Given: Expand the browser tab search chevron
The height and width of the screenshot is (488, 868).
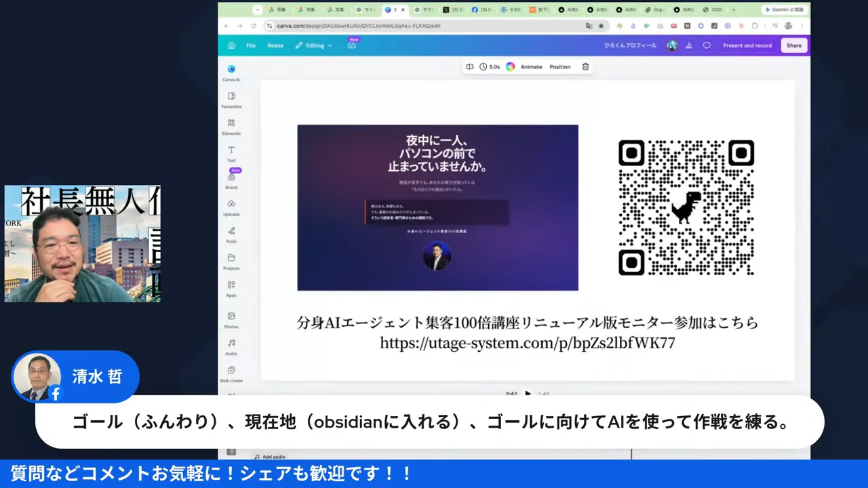Looking at the screenshot, I should (258, 9).
